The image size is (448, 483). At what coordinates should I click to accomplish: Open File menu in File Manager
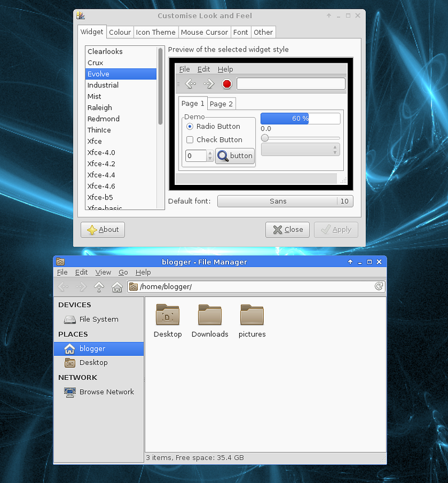click(62, 272)
